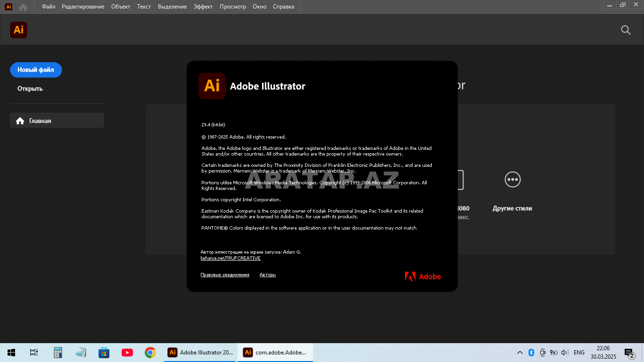Open the Windows Start menu
Image resolution: width=644 pixels, height=362 pixels.
(x=11, y=352)
